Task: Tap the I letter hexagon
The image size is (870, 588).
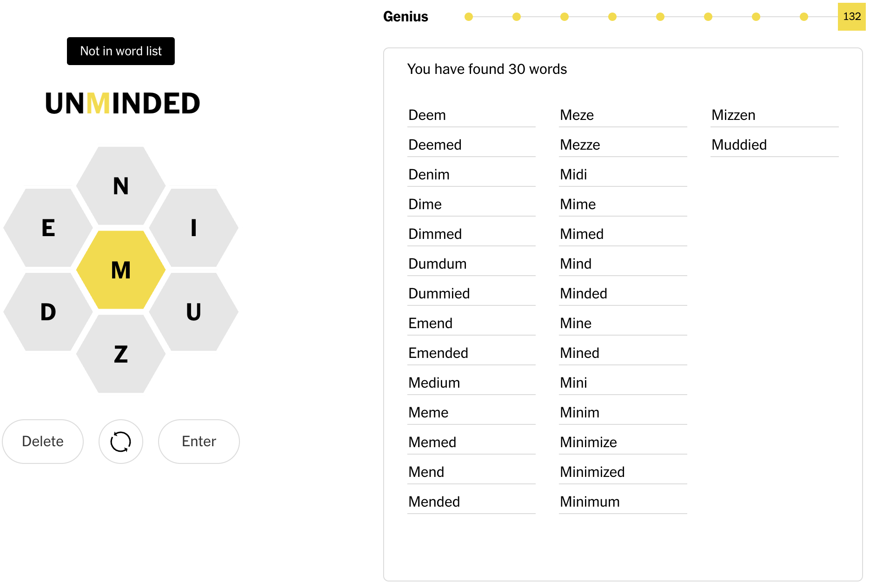Action: pyautogui.click(x=193, y=228)
